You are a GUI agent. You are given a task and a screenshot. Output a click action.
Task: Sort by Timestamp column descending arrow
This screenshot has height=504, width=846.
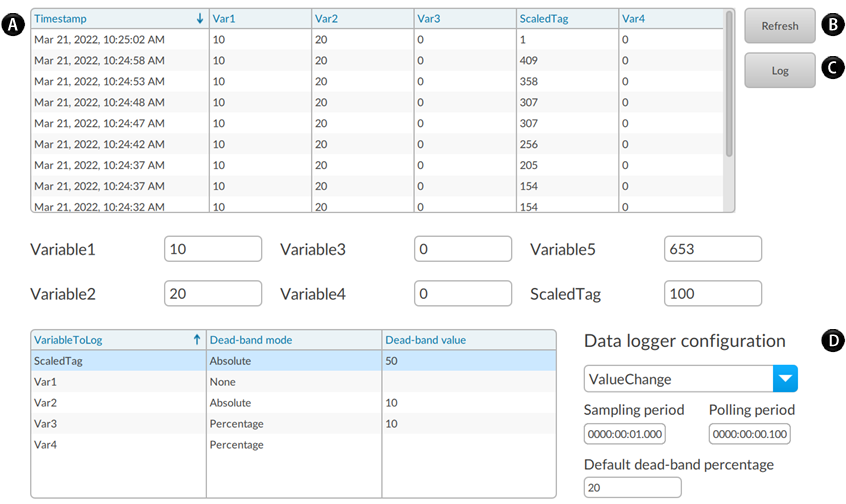pyautogui.click(x=200, y=18)
